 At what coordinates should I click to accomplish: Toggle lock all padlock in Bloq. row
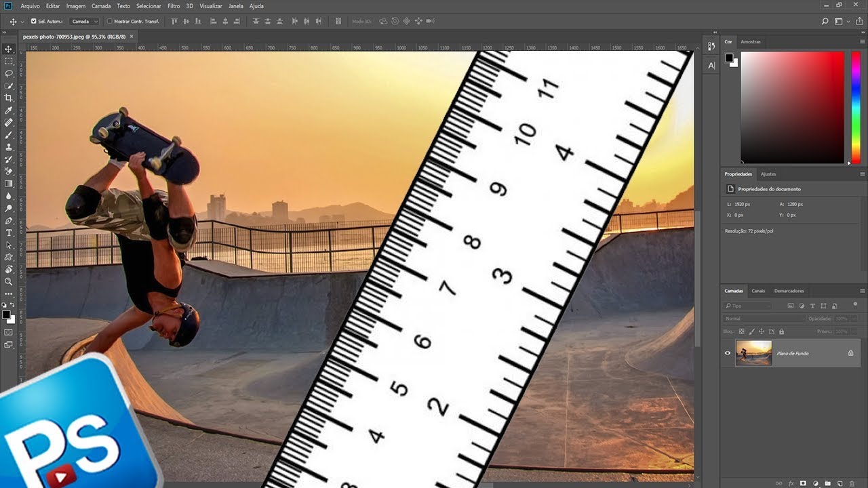(781, 331)
